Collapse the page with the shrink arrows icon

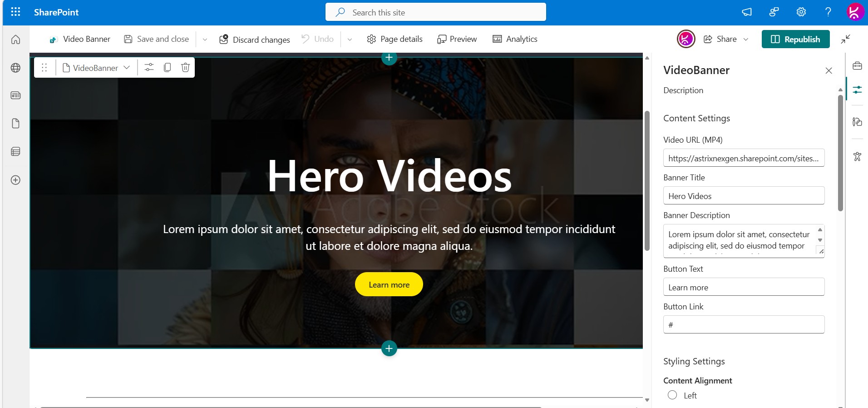coord(845,40)
